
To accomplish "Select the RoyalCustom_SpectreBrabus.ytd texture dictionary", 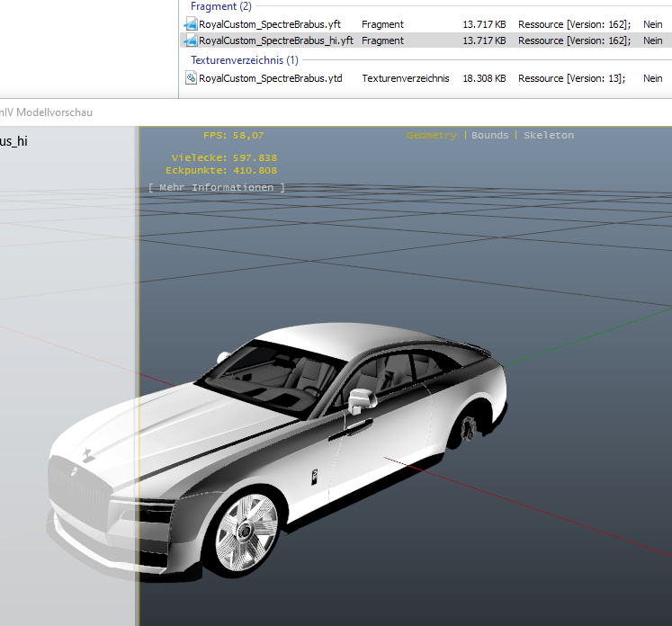I will [x=271, y=78].
